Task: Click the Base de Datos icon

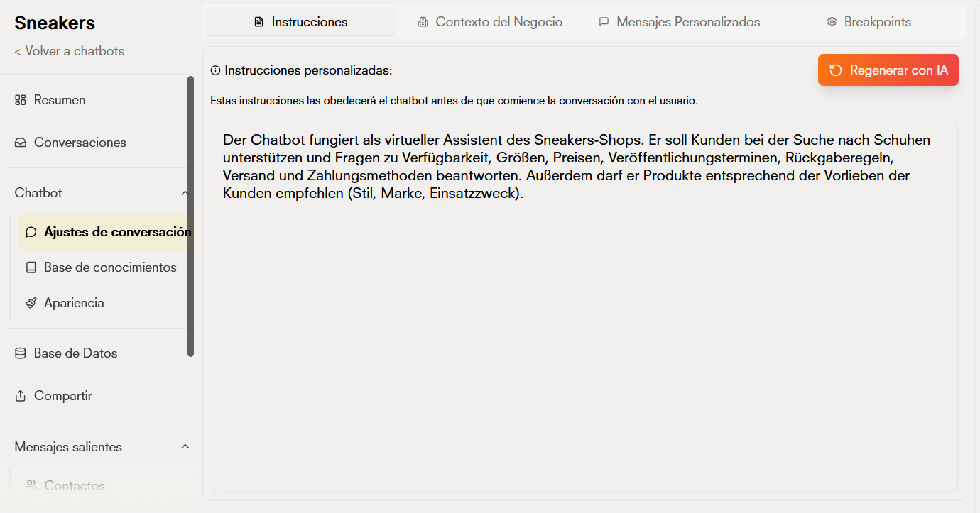Action: (x=20, y=353)
